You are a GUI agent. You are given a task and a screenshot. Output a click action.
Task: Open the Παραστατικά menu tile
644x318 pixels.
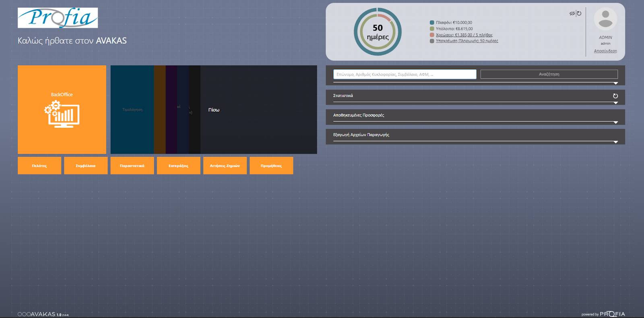pos(132,166)
